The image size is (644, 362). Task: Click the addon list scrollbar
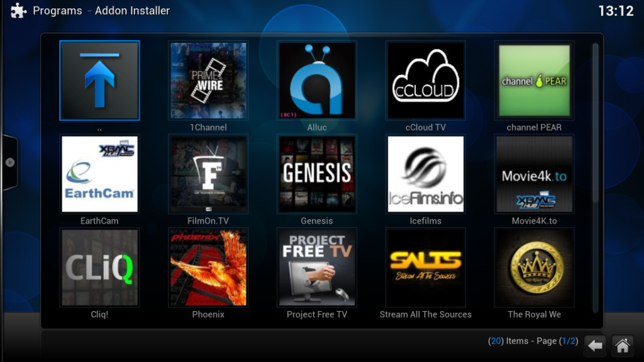(595, 123)
